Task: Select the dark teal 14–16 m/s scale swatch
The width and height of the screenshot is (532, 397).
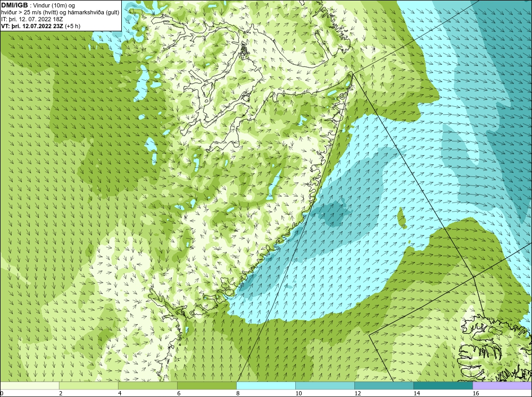Action: point(443,385)
